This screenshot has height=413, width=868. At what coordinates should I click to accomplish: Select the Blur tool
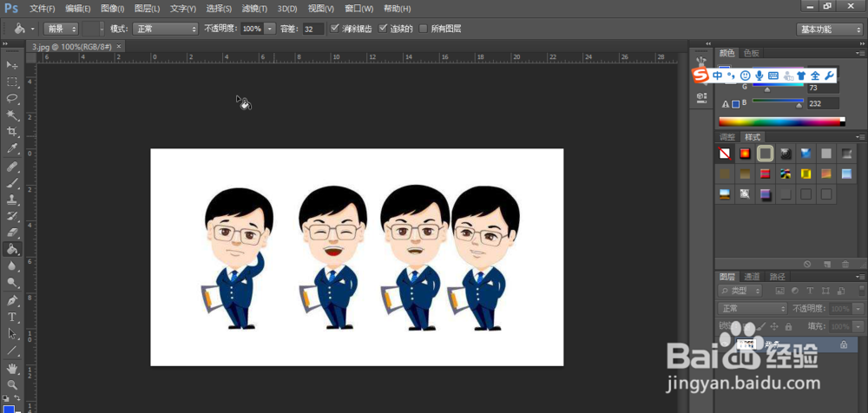point(12,265)
